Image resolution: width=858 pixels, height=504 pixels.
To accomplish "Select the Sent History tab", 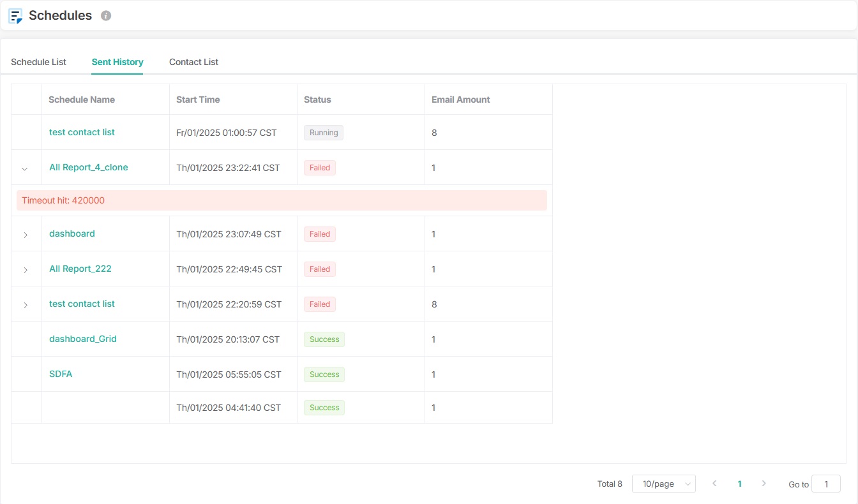I will [117, 62].
